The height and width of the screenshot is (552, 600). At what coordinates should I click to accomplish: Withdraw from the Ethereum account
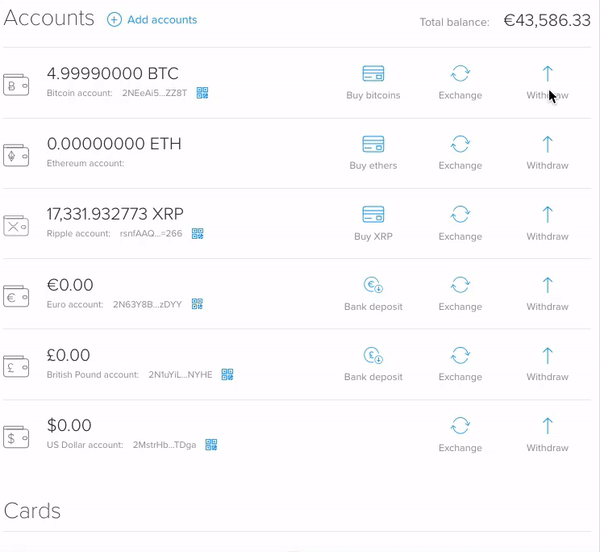[x=547, y=152]
